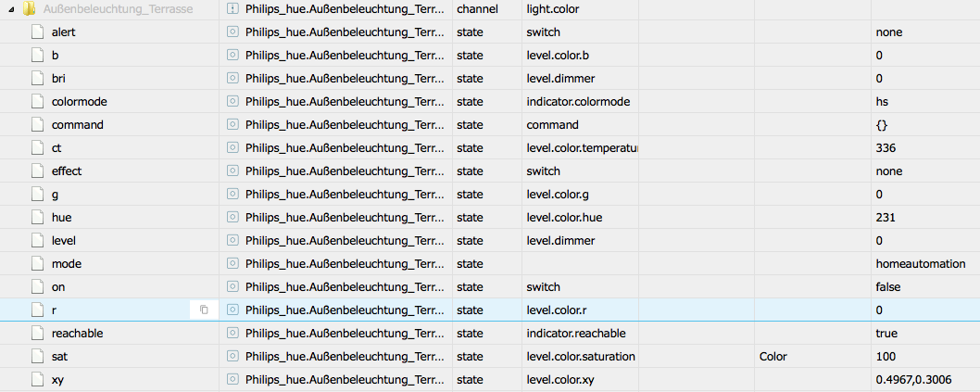Select the bri tree item
980x392 pixels.
pos(58,78)
